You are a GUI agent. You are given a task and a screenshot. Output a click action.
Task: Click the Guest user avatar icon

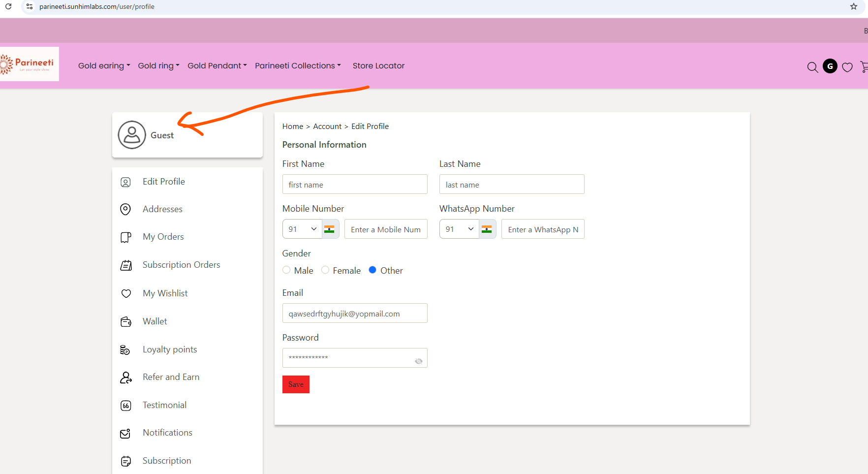click(132, 135)
